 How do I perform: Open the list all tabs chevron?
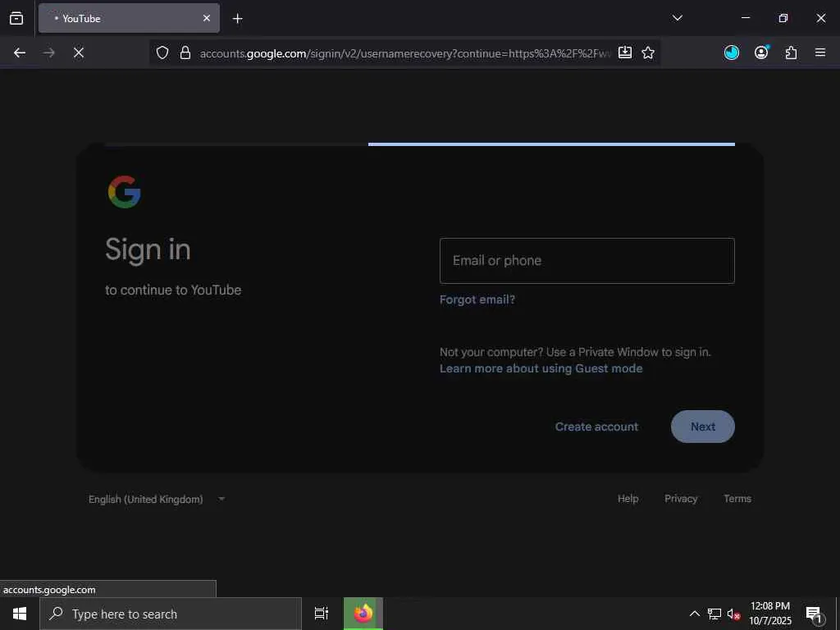(x=677, y=18)
